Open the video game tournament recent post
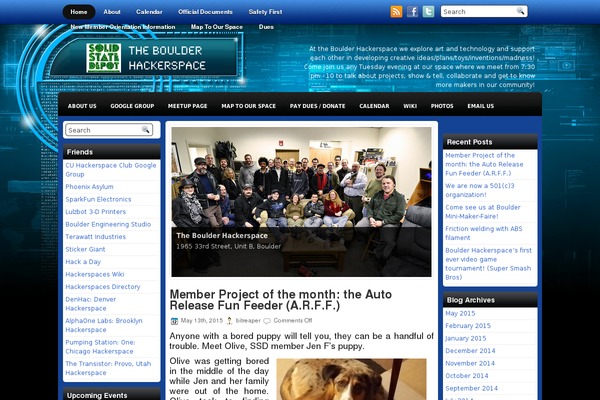The image size is (600, 400). coord(488,264)
